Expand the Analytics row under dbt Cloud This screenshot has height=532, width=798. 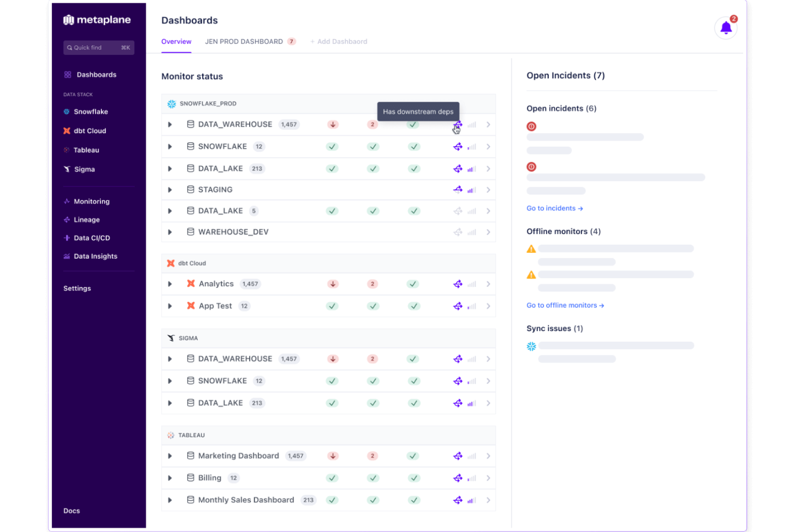pos(170,284)
